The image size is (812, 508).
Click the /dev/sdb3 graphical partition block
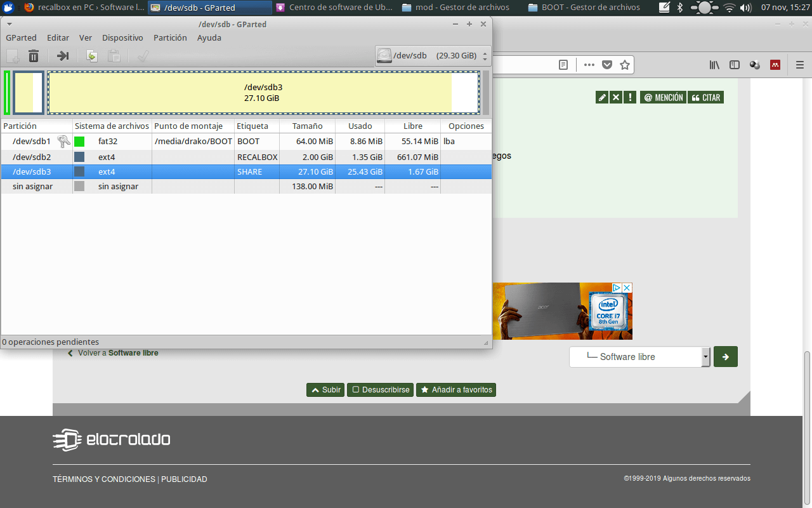[263, 93]
